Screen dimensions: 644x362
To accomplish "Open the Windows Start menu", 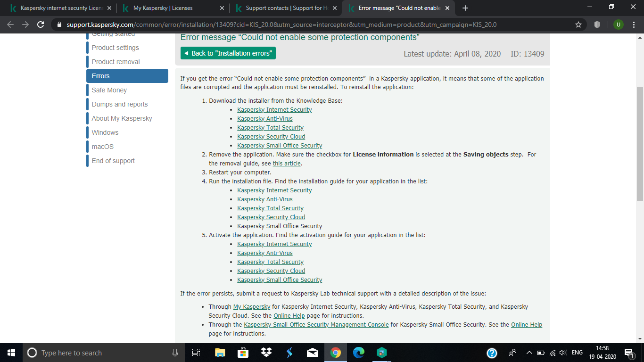I will [x=11, y=353].
